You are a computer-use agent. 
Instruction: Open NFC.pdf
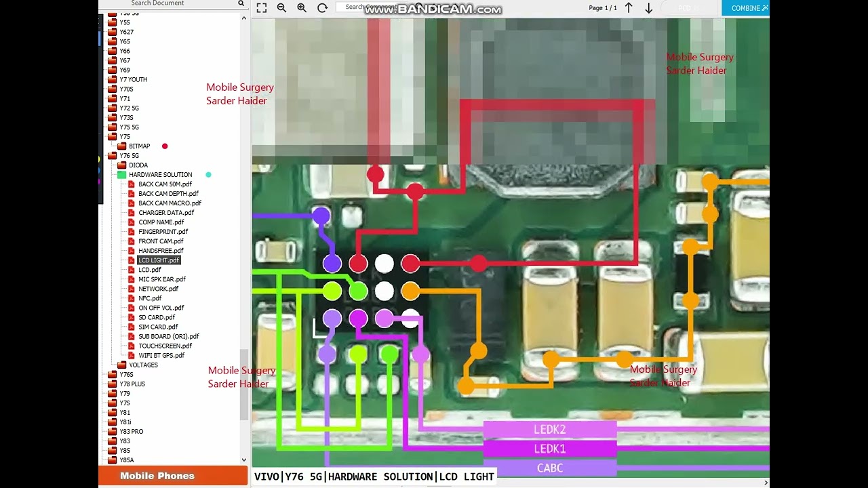(x=150, y=298)
